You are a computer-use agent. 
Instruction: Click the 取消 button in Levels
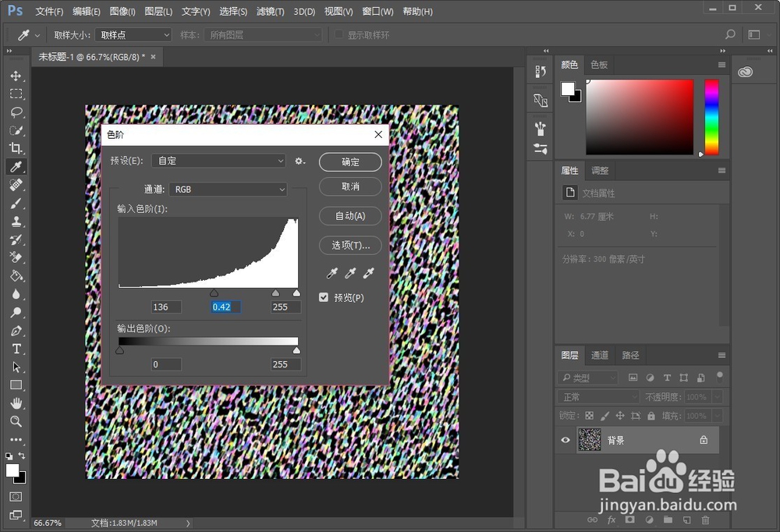(x=350, y=186)
